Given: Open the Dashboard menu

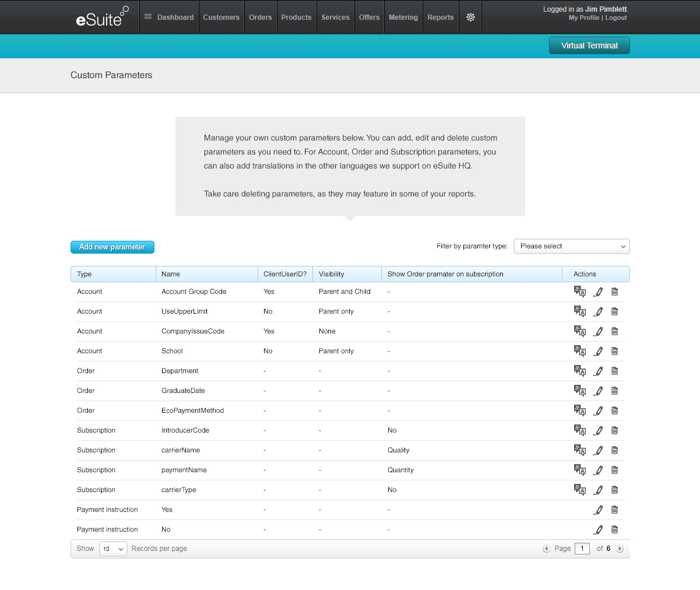Looking at the screenshot, I should coord(169,17).
